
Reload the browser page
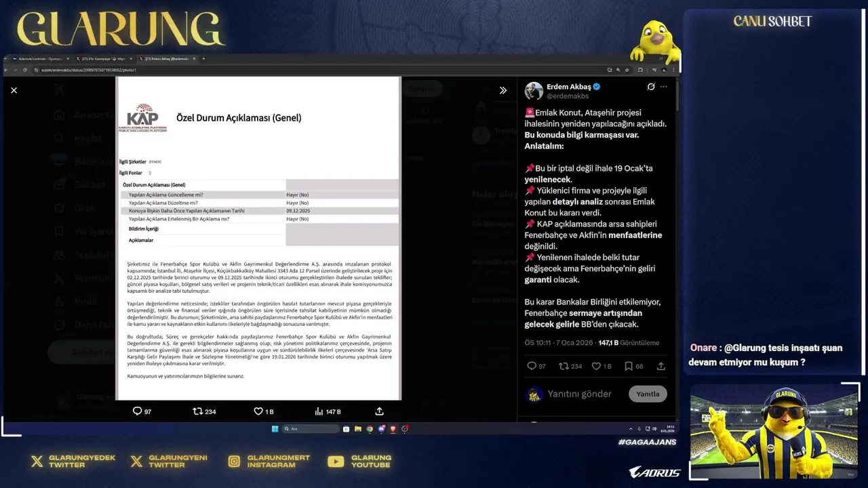[x=25, y=70]
